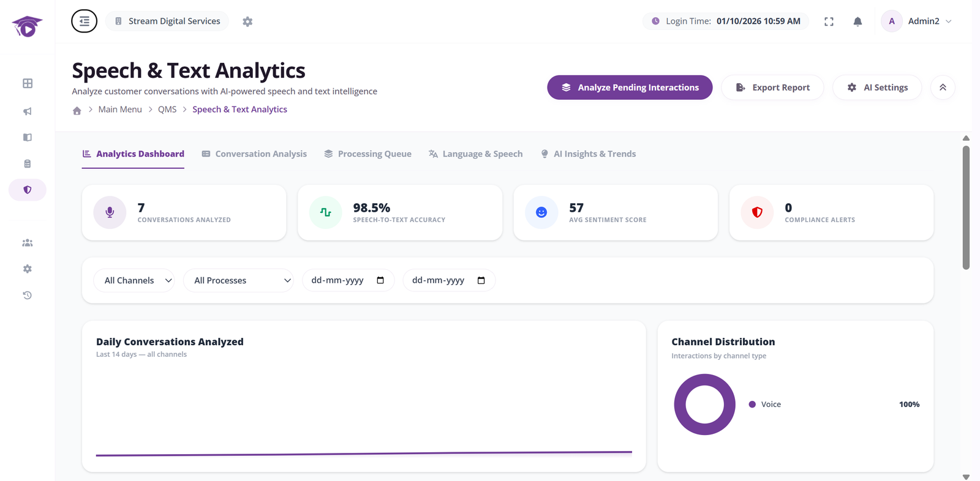The height and width of the screenshot is (481, 980).
Task: Switch to the Processing Queue tab
Action: (367, 154)
